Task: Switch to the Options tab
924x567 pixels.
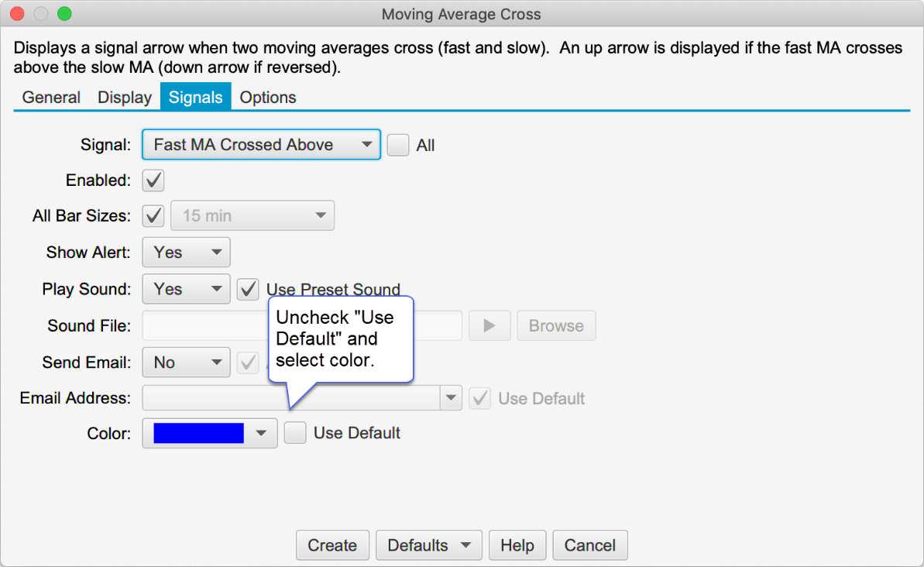Action: 268,98
